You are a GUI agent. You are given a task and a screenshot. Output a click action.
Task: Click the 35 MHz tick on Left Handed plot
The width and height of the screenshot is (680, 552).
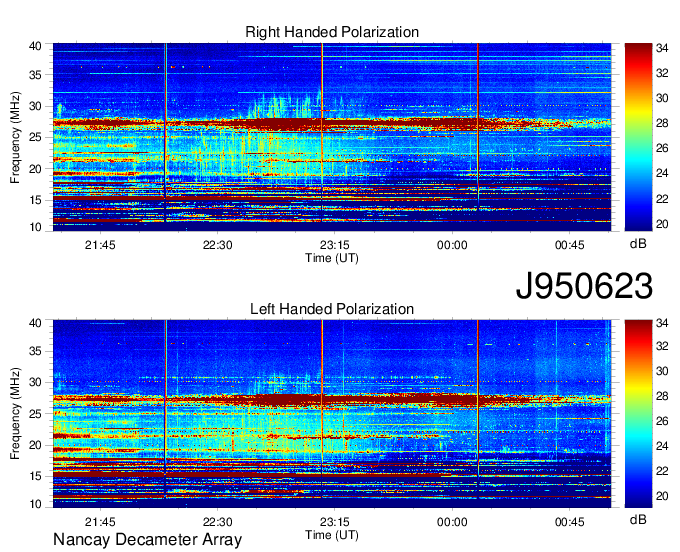[x=36, y=351]
